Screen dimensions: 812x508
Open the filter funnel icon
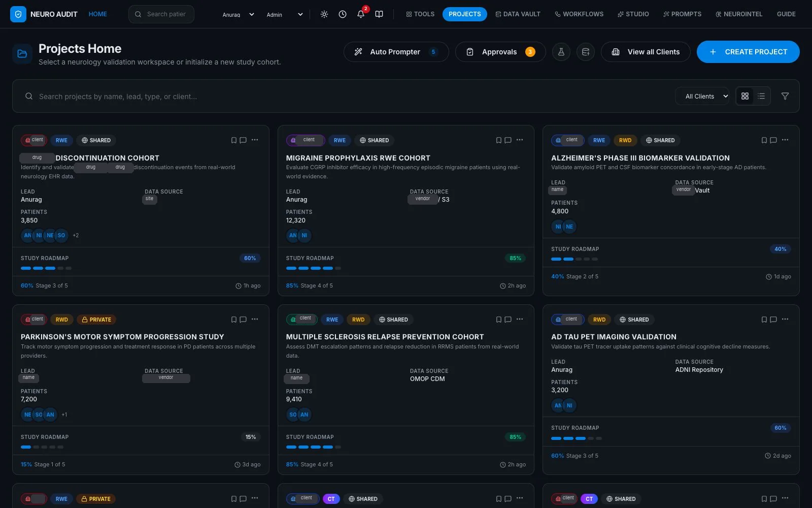pyautogui.click(x=785, y=96)
